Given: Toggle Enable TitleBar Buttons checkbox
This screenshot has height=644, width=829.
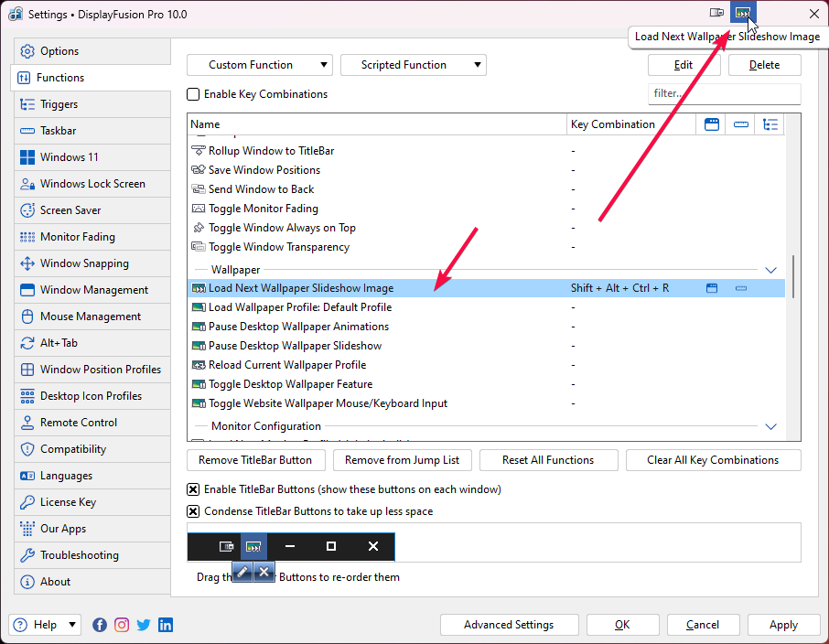Looking at the screenshot, I should 193,489.
